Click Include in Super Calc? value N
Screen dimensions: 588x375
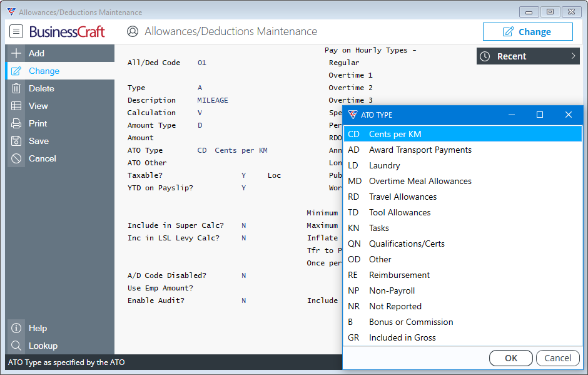pyautogui.click(x=244, y=225)
